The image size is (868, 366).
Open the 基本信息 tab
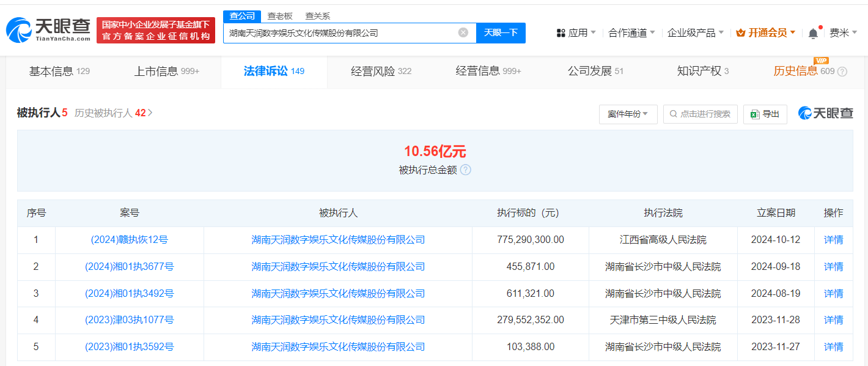click(x=59, y=71)
